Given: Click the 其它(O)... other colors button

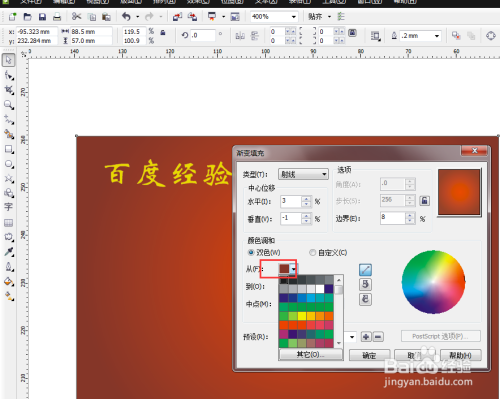Looking at the screenshot, I should point(311,354).
